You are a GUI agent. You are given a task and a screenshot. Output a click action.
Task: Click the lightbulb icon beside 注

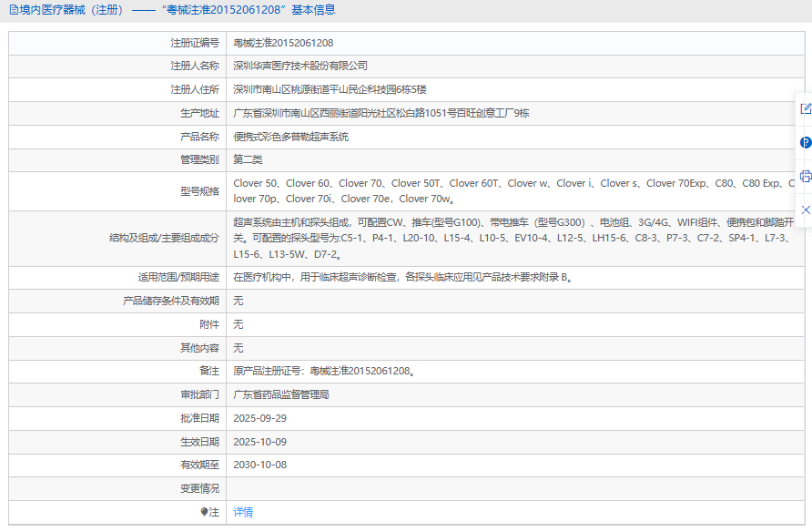tap(204, 512)
